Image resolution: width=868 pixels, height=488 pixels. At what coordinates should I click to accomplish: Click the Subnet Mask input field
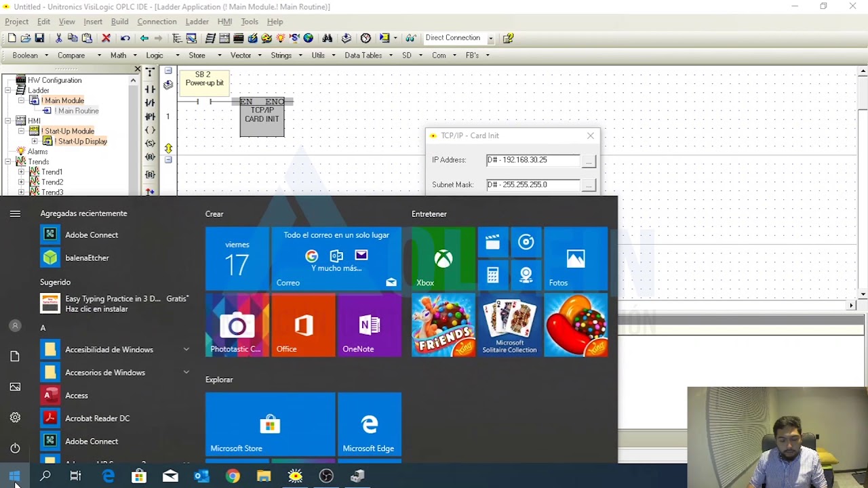click(x=533, y=184)
